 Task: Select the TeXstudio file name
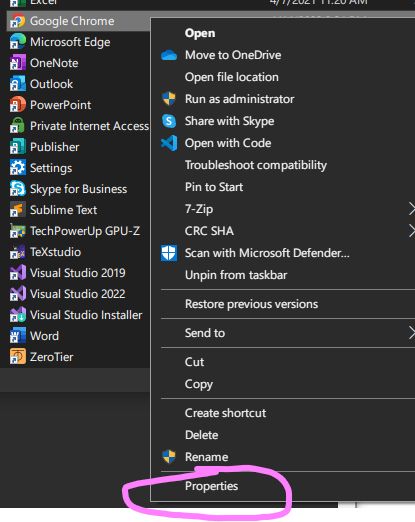click(55, 252)
